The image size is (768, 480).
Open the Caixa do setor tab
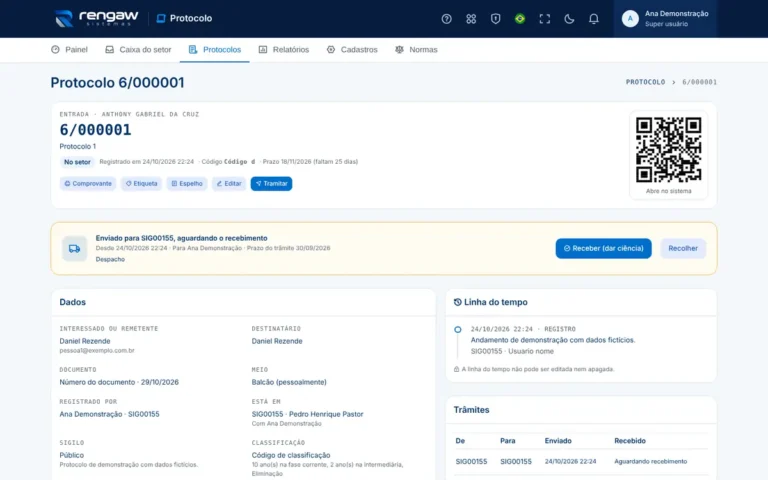point(138,49)
